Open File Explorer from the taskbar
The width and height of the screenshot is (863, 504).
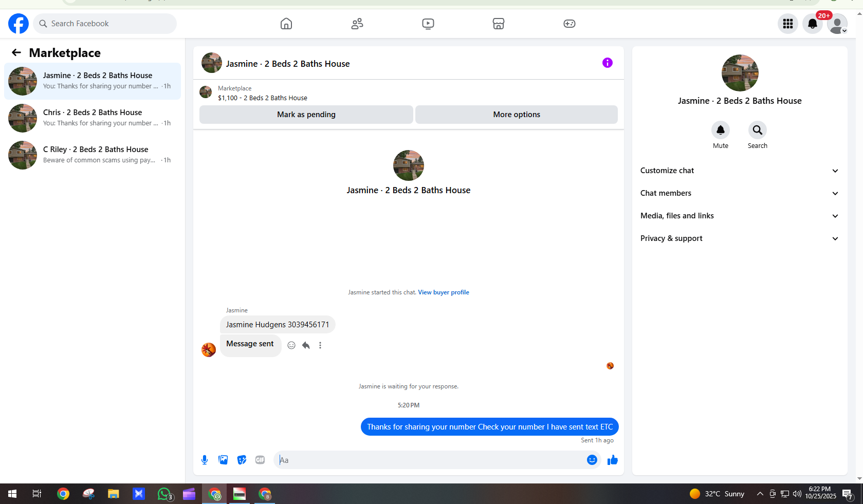[113, 494]
